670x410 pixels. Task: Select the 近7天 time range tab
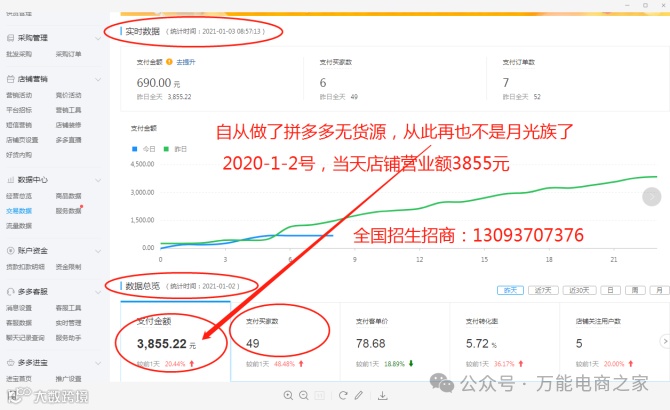[543, 290]
